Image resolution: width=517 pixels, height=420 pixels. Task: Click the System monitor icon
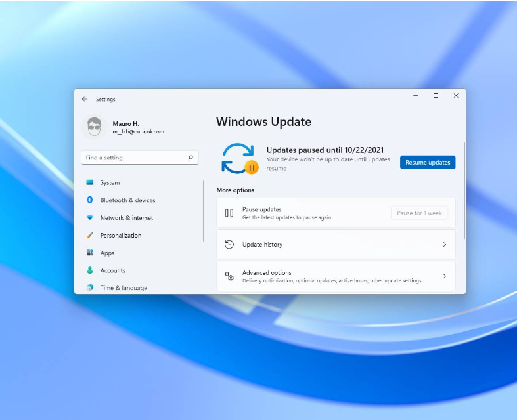90,182
